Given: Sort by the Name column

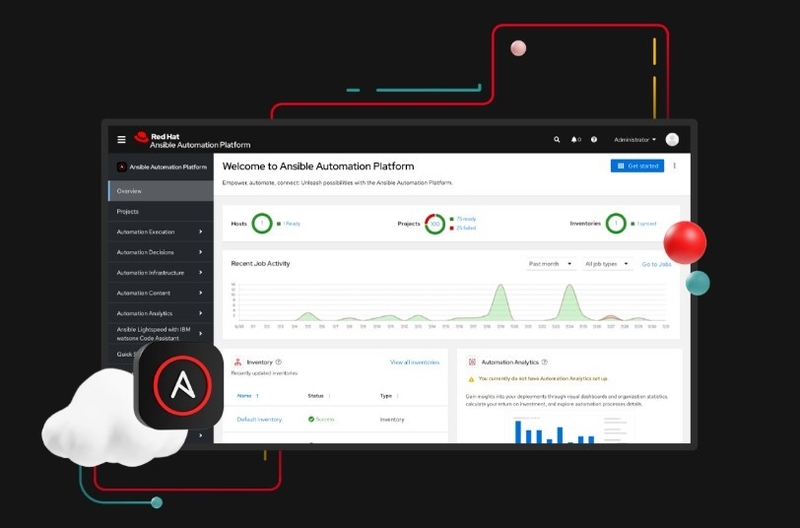Looking at the screenshot, I should tap(247, 396).
